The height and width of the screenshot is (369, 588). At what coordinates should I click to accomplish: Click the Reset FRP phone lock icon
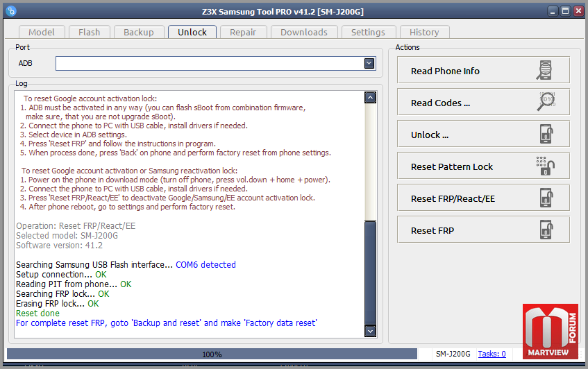547,230
